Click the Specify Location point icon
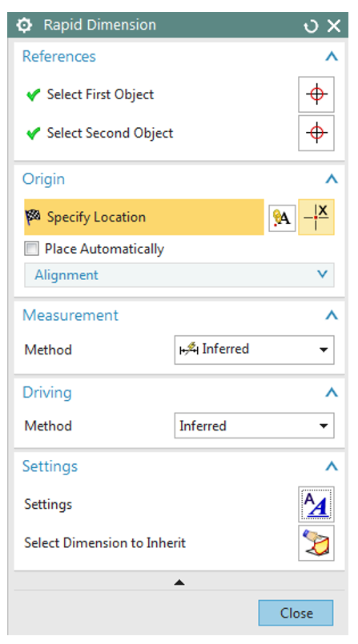This screenshot has width=358, height=644. [x=316, y=217]
